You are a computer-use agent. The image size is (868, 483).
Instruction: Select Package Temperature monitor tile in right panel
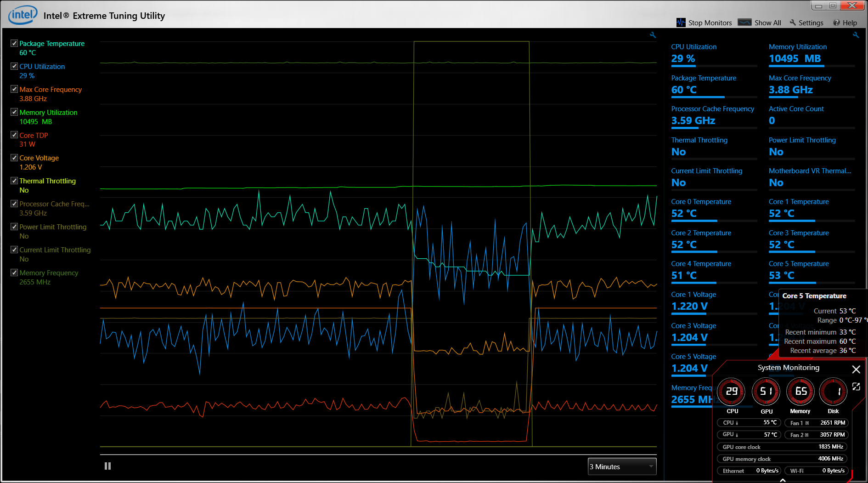(714, 86)
